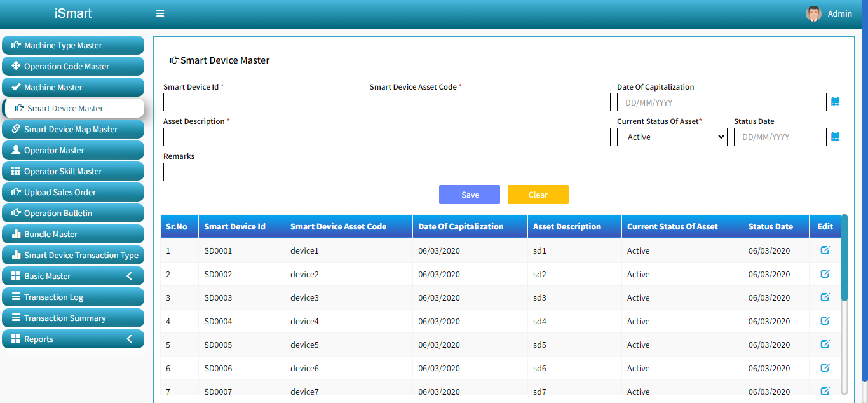Click edit icon for SD0001 row
Image resolution: width=868 pixels, height=403 pixels.
(x=825, y=250)
